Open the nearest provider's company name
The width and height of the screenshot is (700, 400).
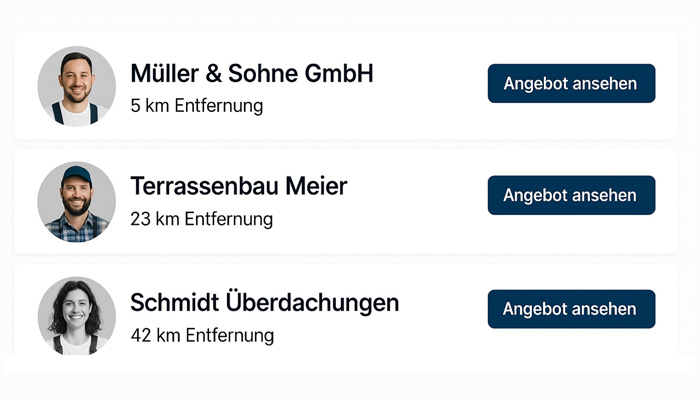point(252,74)
